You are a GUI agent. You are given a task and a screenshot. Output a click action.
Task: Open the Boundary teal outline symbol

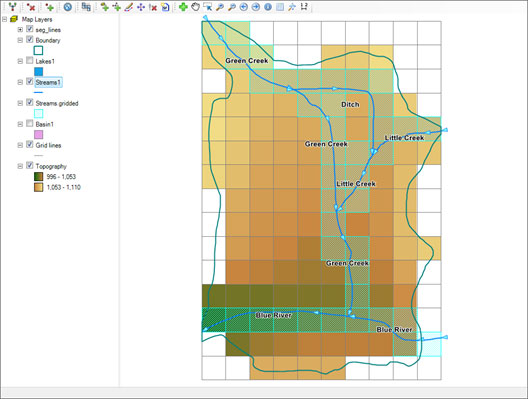click(x=38, y=51)
